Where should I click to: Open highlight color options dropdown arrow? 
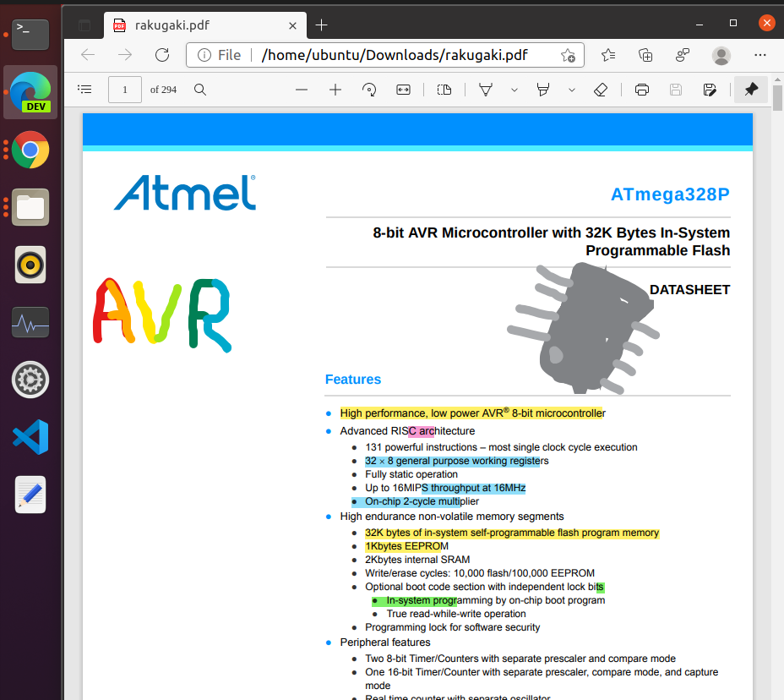click(x=571, y=90)
